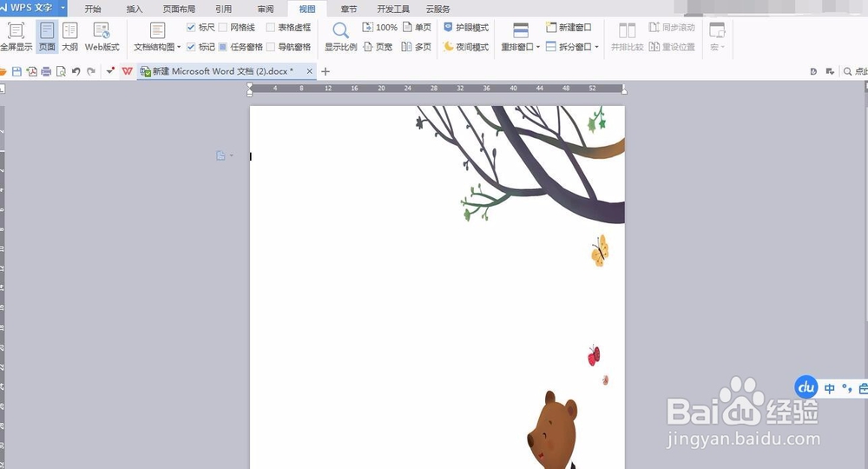Open the 插入 ribbon tab

tap(134, 9)
